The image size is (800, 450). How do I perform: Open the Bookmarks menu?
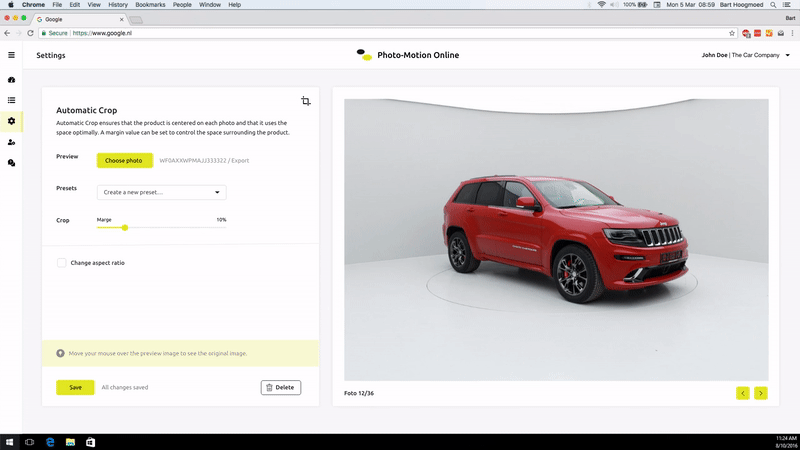(150, 5)
